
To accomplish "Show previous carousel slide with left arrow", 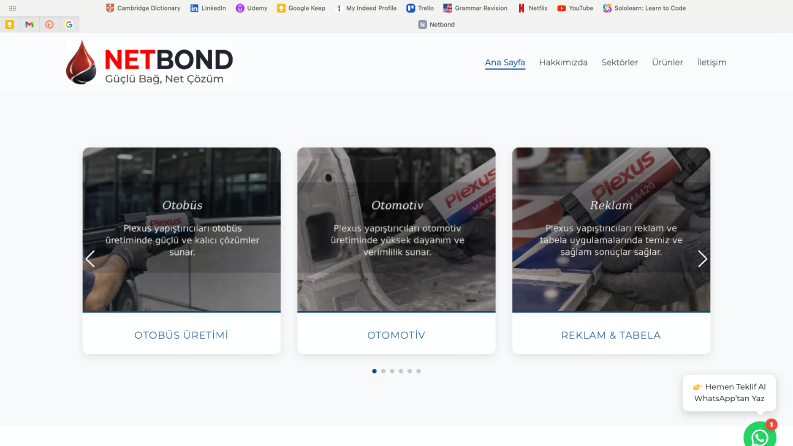I will [x=90, y=259].
